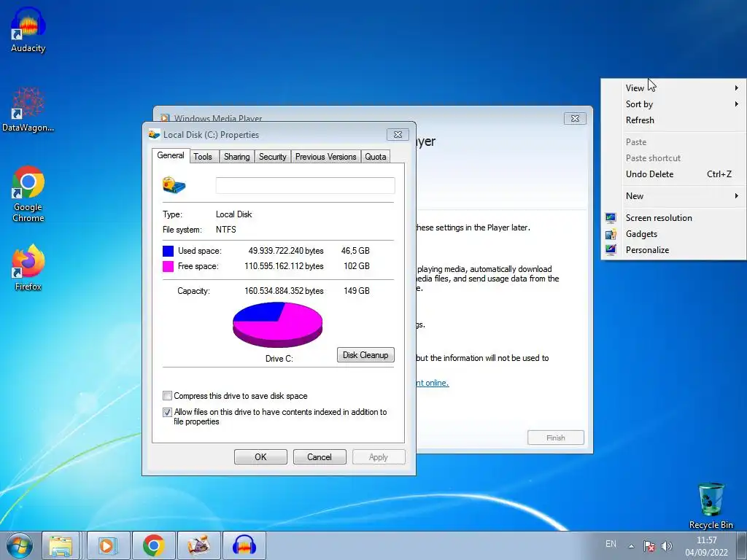Launch Firefox from the desktop icon
The width and height of the screenshot is (747, 560).
(x=28, y=267)
